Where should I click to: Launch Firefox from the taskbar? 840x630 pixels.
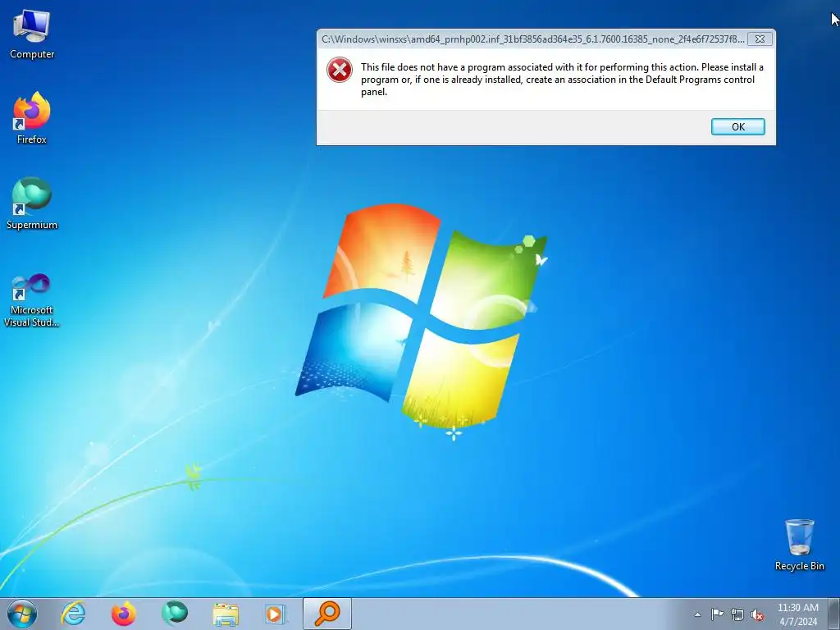pos(124,614)
